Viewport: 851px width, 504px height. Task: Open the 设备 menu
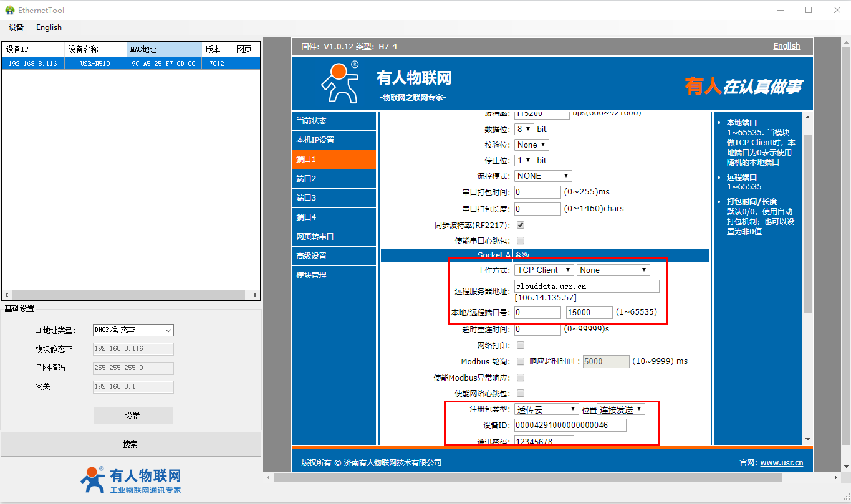(x=16, y=27)
